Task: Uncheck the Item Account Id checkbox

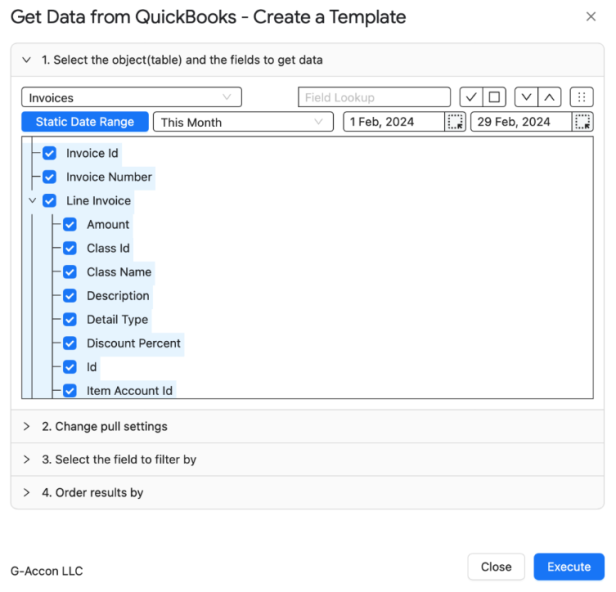Action: click(x=70, y=391)
